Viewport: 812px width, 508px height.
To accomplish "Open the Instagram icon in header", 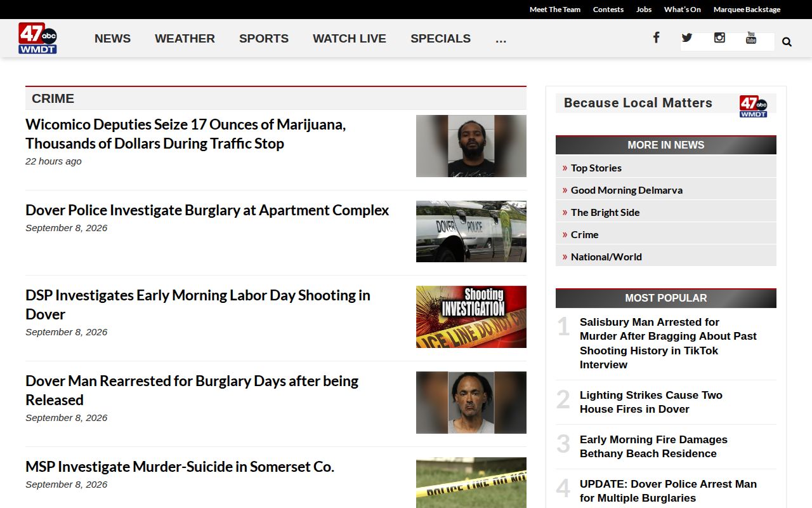I will pos(719,37).
